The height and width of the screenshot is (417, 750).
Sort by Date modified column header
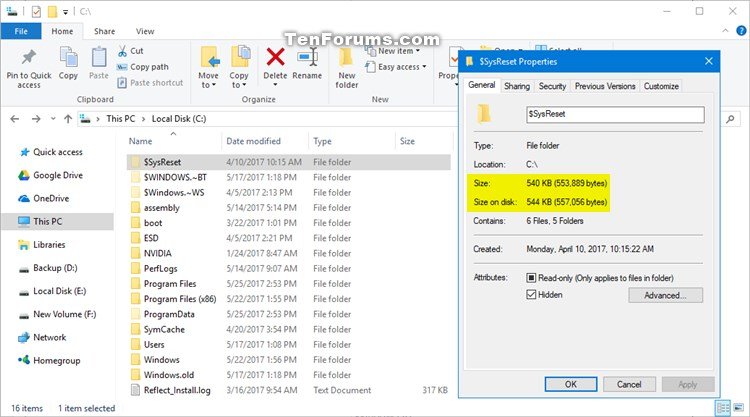click(254, 141)
